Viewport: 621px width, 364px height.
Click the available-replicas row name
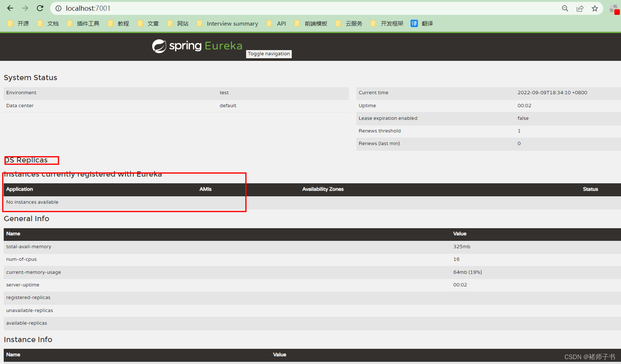(27, 323)
